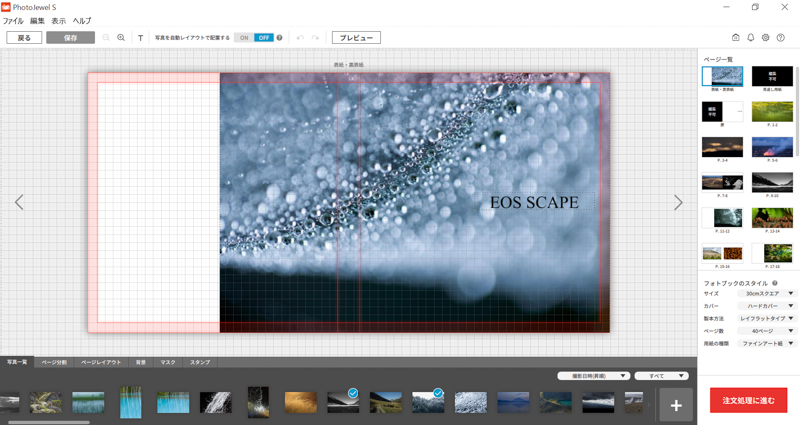Image resolution: width=800 pixels, height=425 pixels.
Task: Add photos with the plus button
Action: (x=676, y=406)
